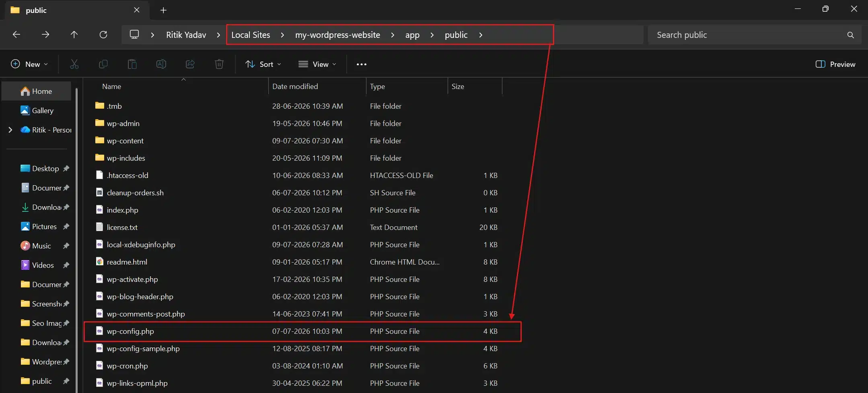Viewport: 868px width, 393px height.
Task: Click the Copy icon in toolbar
Action: click(103, 64)
